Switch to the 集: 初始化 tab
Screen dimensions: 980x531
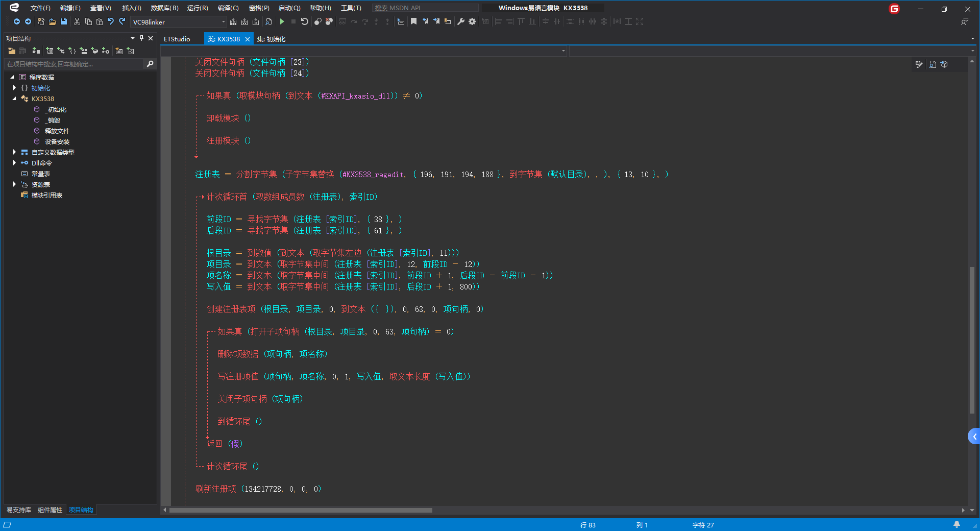[x=271, y=39]
